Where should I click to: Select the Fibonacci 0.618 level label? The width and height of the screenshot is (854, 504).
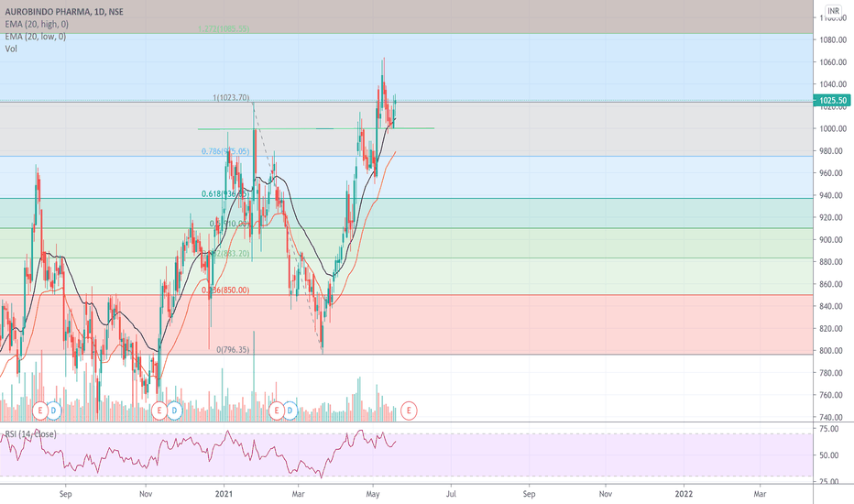coord(224,193)
